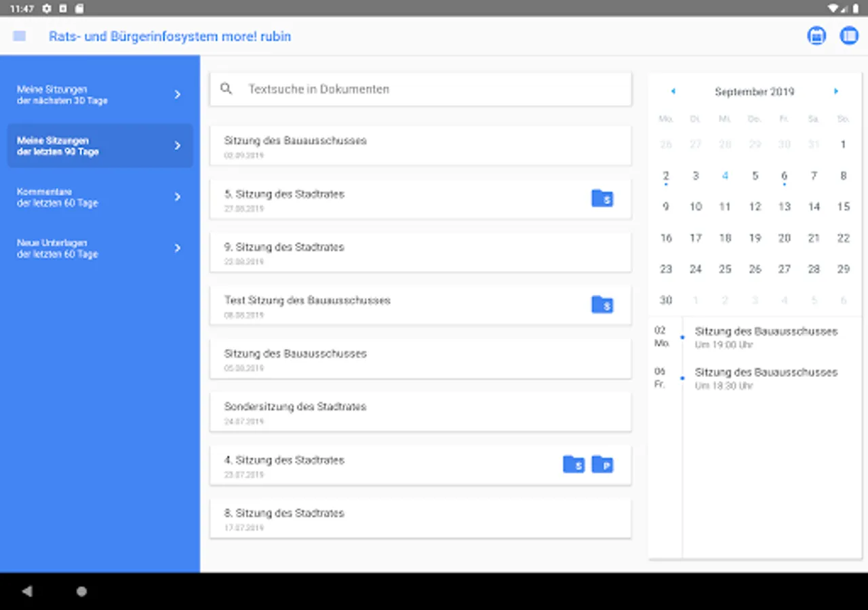This screenshot has width=868, height=610.
Task: Tap the Android back button
Action: click(x=27, y=592)
